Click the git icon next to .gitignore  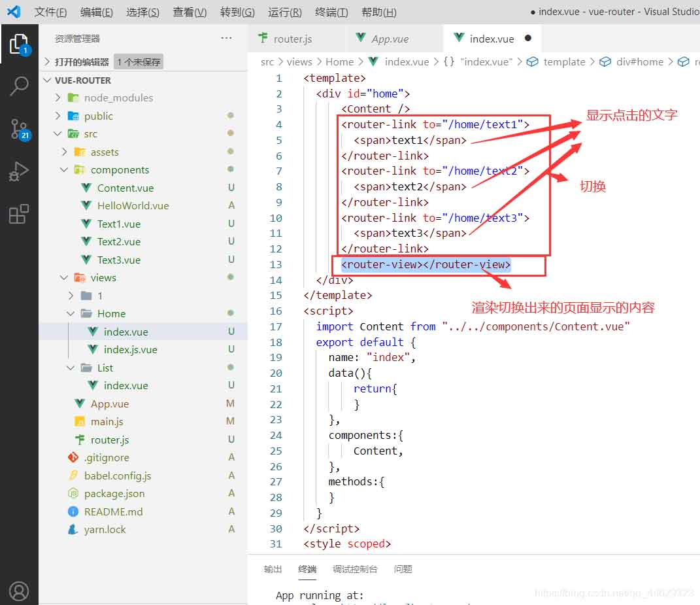pyautogui.click(x=73, y=458)
